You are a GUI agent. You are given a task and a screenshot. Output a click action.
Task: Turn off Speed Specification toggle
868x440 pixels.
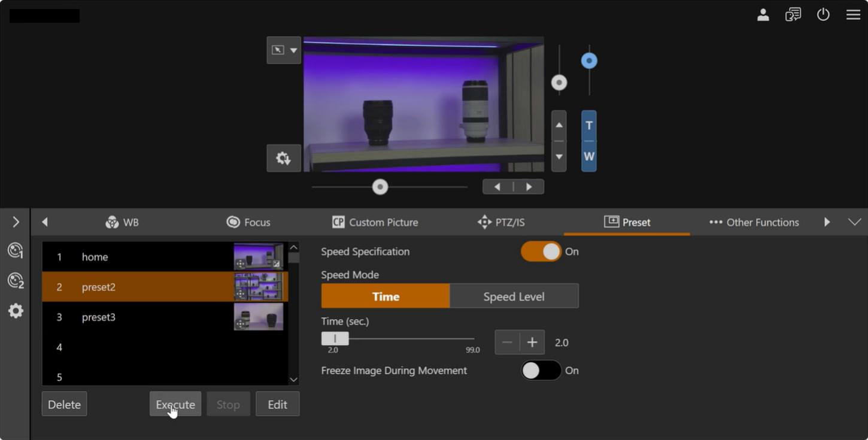541,252
